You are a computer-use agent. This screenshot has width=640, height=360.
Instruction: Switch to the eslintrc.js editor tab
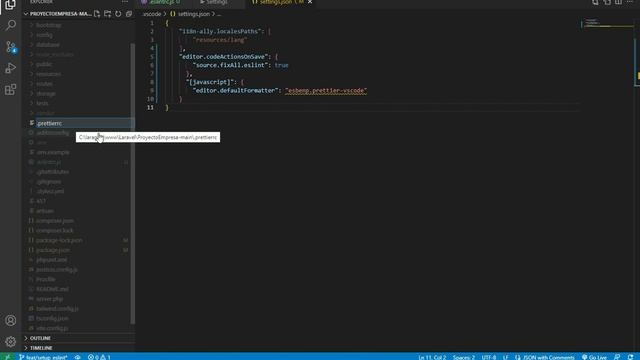[161, 2]
